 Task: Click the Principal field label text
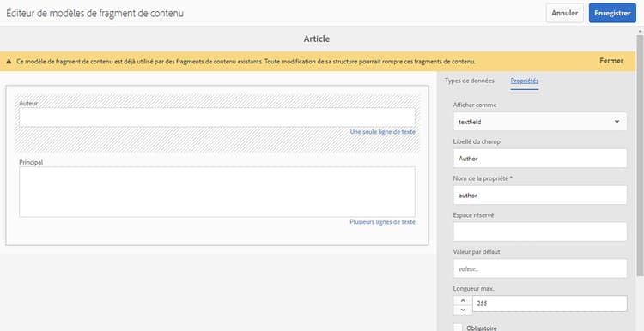[x=31, y=162]
